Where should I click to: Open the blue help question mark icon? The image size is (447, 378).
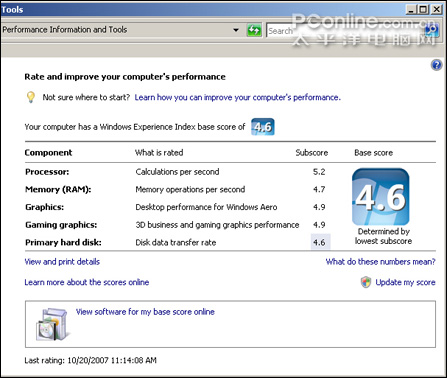pos(436,65)
